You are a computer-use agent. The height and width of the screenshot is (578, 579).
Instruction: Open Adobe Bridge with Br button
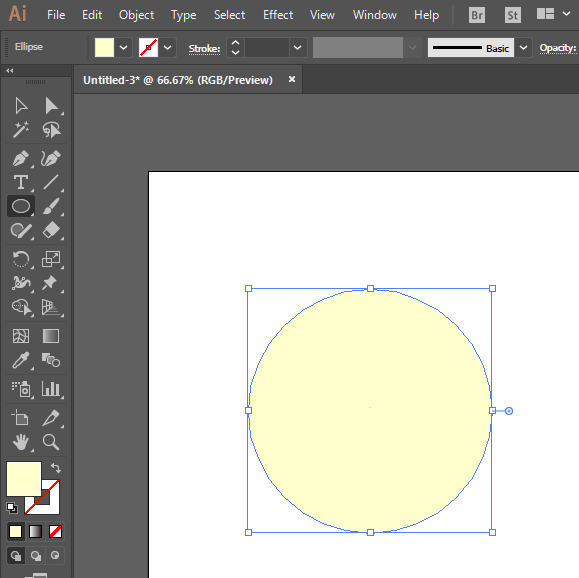tap(477, 15)
